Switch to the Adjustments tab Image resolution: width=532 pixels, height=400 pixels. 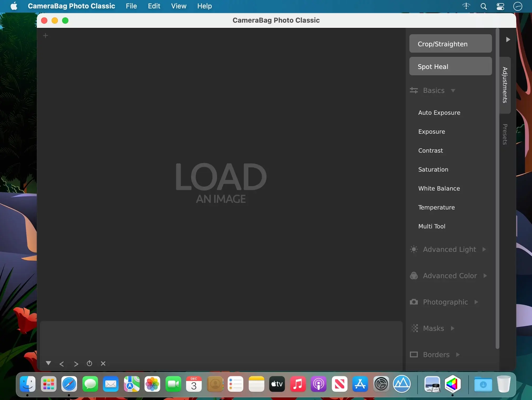tap(505, 85)
